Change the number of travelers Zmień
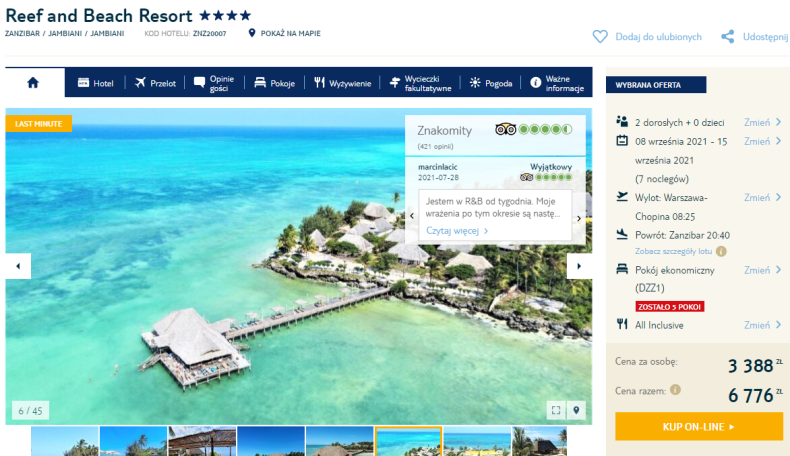 click(x=763, y=122)
